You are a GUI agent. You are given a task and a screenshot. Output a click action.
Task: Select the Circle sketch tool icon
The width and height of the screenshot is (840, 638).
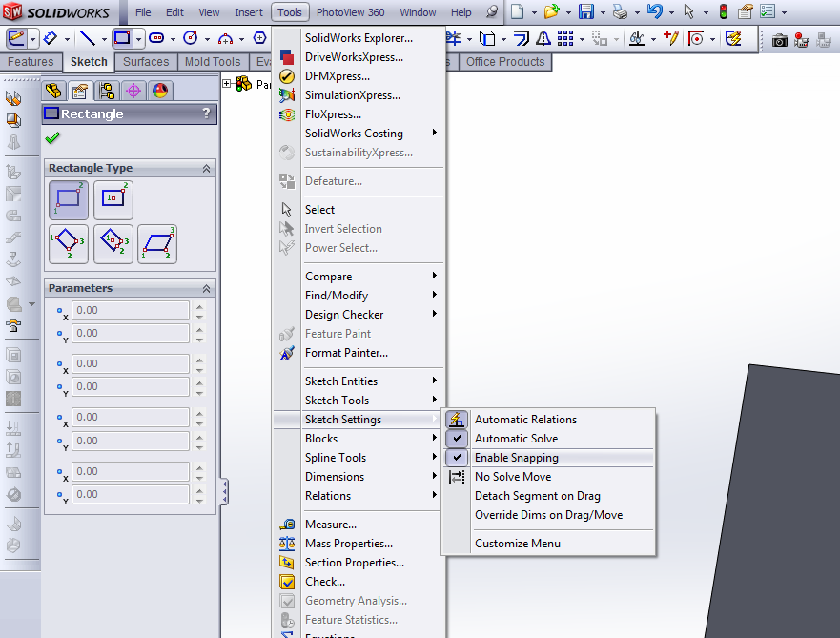[x=191, y=38]
